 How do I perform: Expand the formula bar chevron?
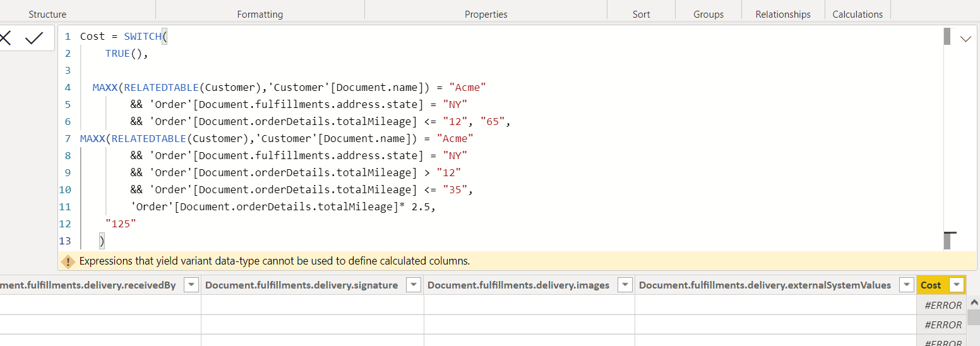[x=965, y=39]
